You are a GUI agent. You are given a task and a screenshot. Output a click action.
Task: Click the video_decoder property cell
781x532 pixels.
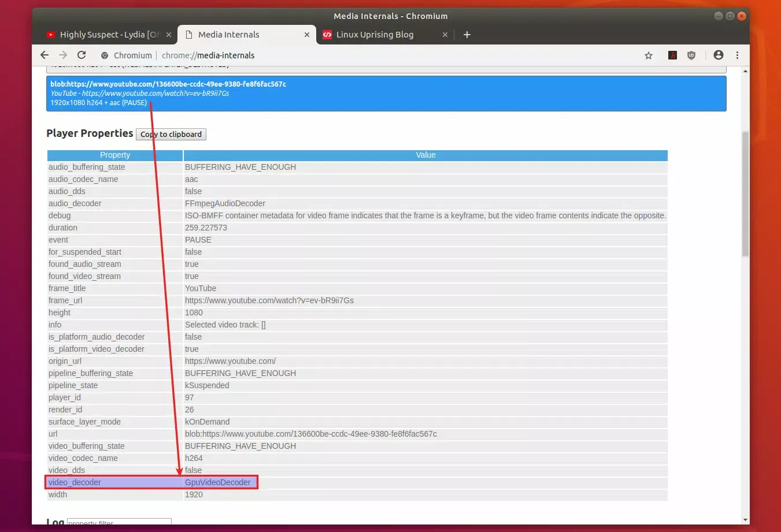coord(115,482)
